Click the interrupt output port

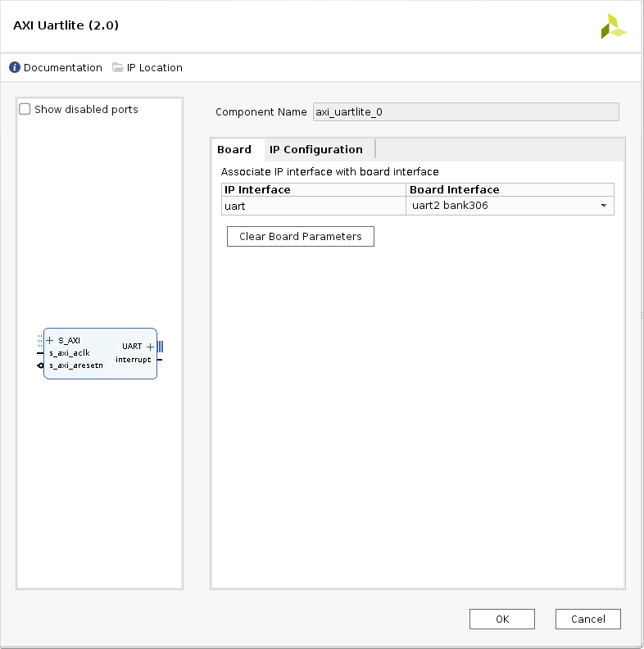click(158, 360)
